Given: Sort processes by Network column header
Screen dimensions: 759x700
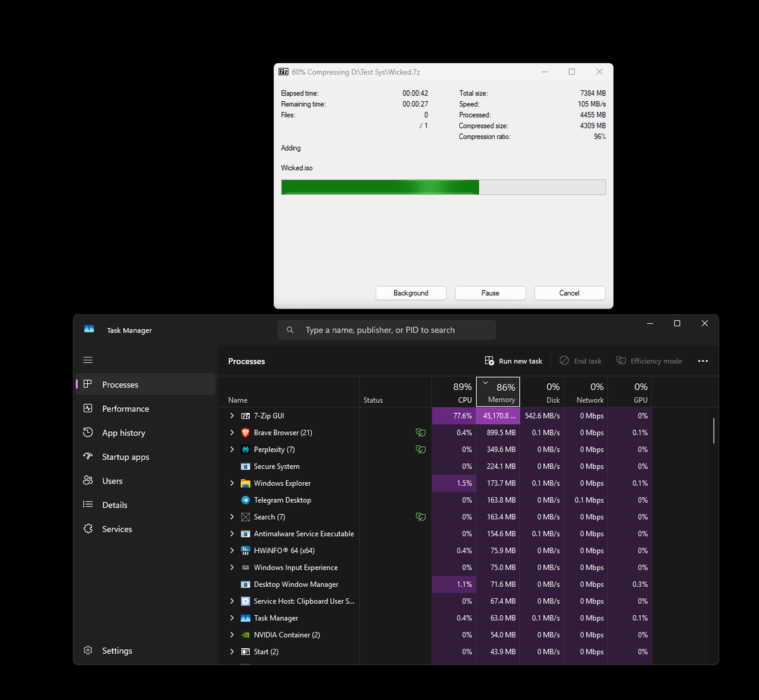Looking at the screenshot, I should point(586,392).
